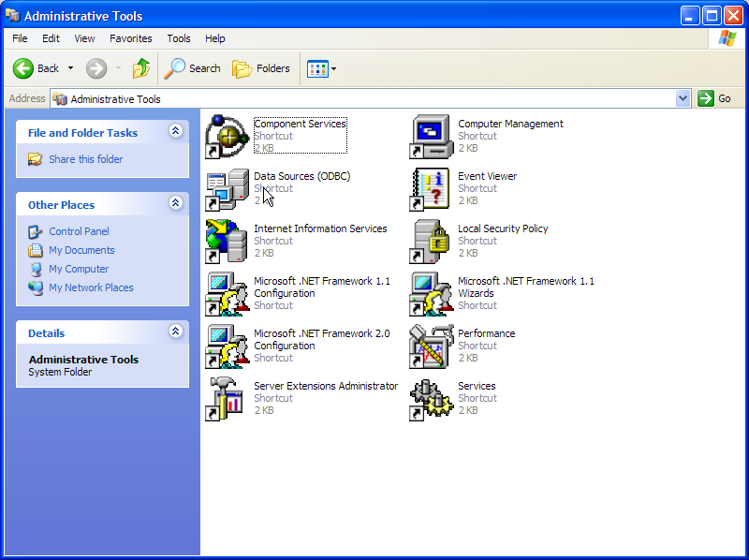The image size is (749, 560).
Task: Open the Favorites menu
Action: (x=130, y=38)
